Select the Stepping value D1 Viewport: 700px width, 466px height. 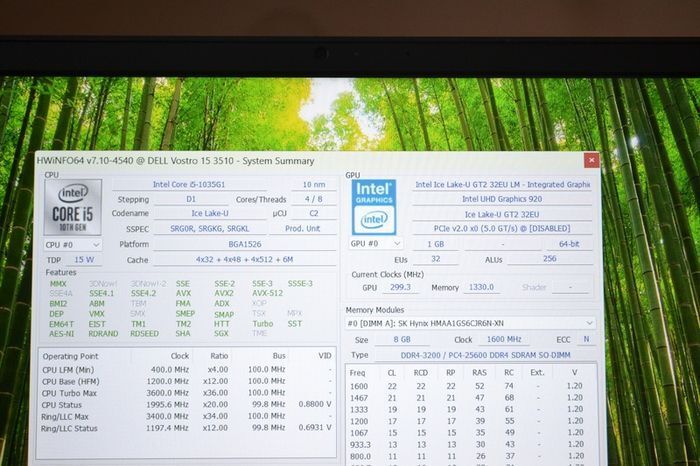coord(191,199)
